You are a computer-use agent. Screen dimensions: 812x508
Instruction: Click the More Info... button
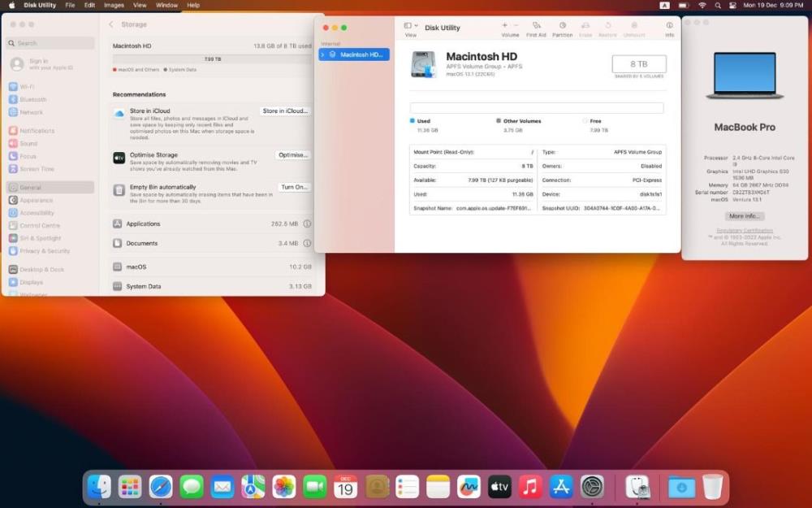pyautogui.click(x=745, y=216)
